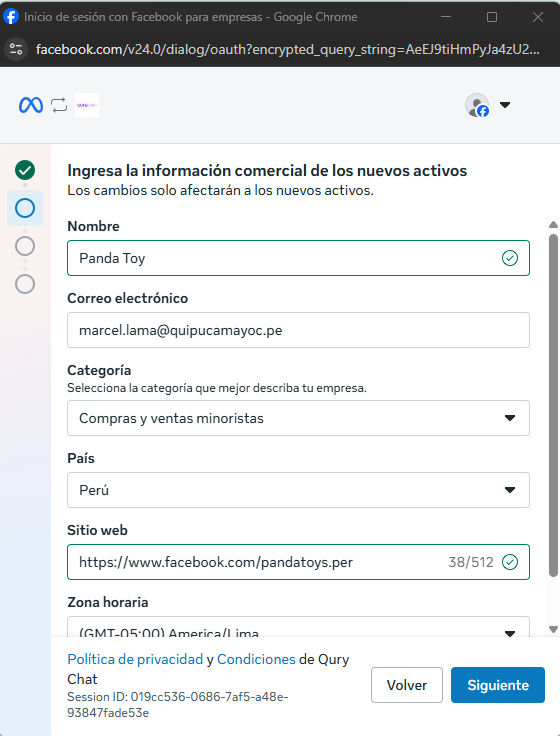560x736 pixels.
Task: Select the third step circle
Action: [25, 246]
